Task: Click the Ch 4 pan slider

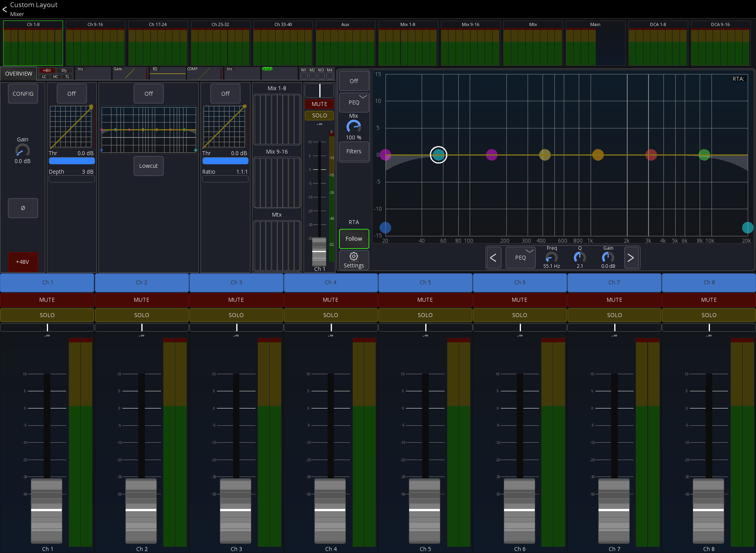Action: [331, 327]
